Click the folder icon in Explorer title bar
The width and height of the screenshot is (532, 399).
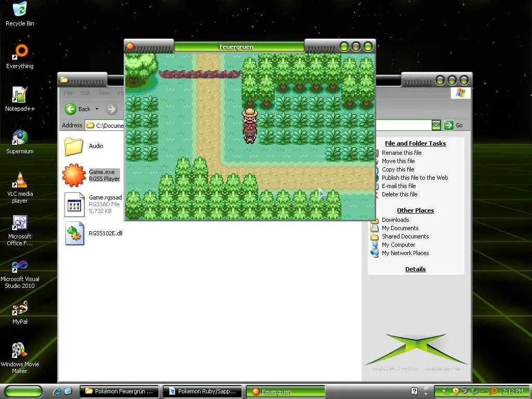pyautogui.click(x=64, y=80)
